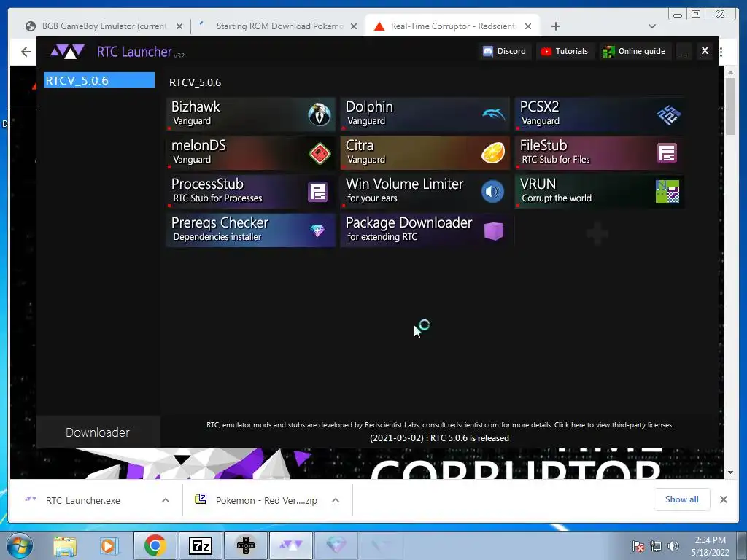Switch to the BGB GameBoy Emulator tab
747x560 pixels.
coord(104,26)
